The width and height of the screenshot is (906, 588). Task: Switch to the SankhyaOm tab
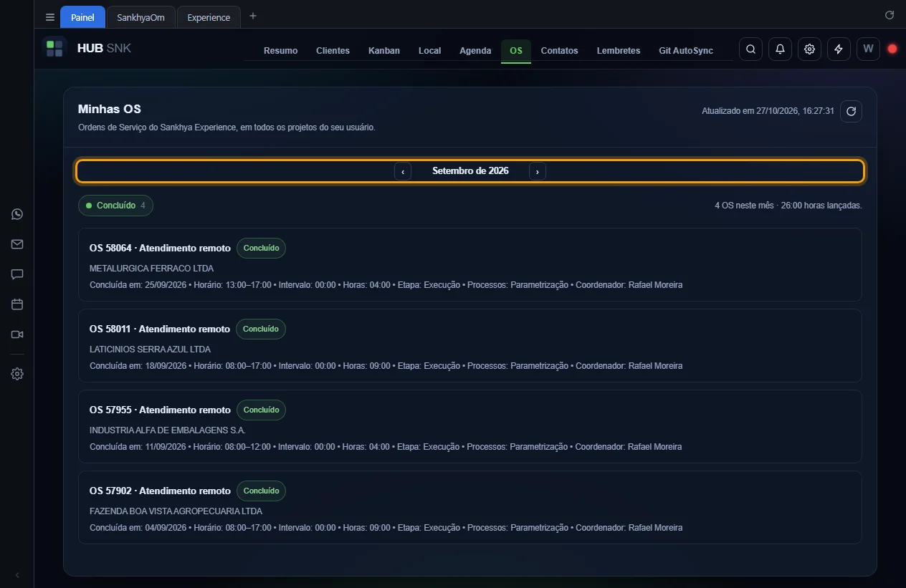click(140, 17)
